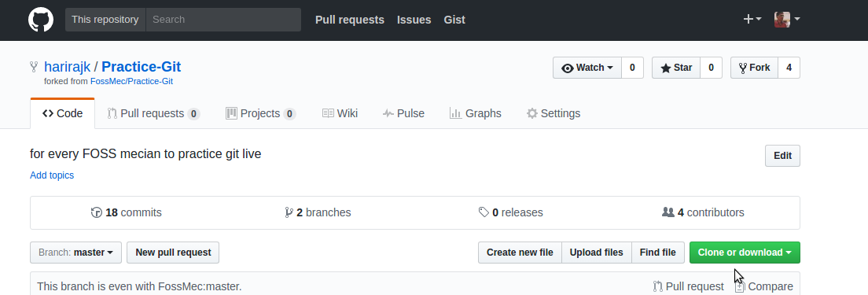Click the compare diff icon in branch bar
The width and height of the screenshot is (868, 295).
click(x=740, y=286)
